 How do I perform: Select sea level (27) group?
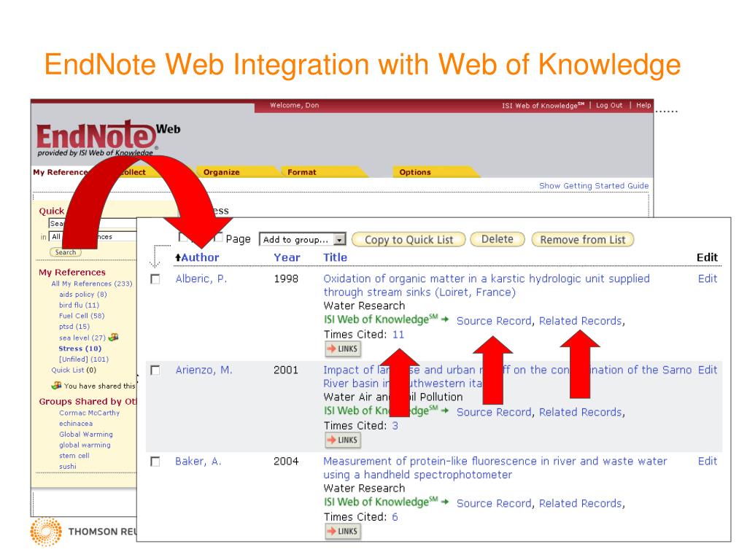[x=82, y=338]
